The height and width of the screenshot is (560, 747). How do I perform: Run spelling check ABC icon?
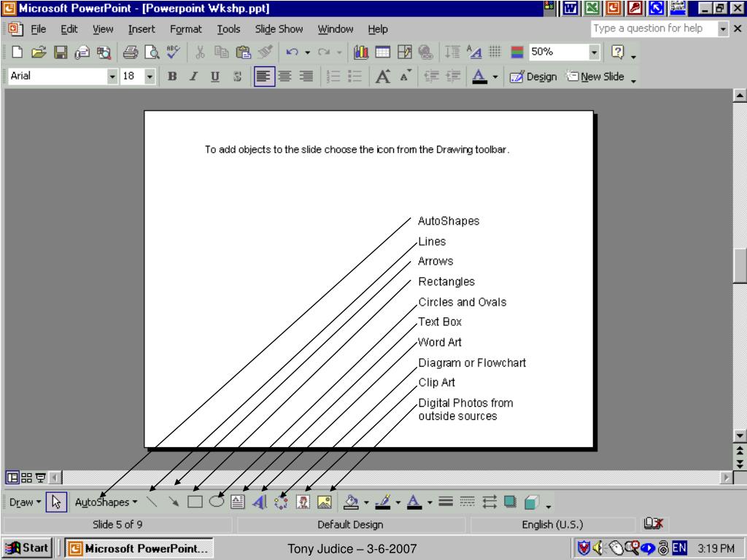[x=173, y=52]
